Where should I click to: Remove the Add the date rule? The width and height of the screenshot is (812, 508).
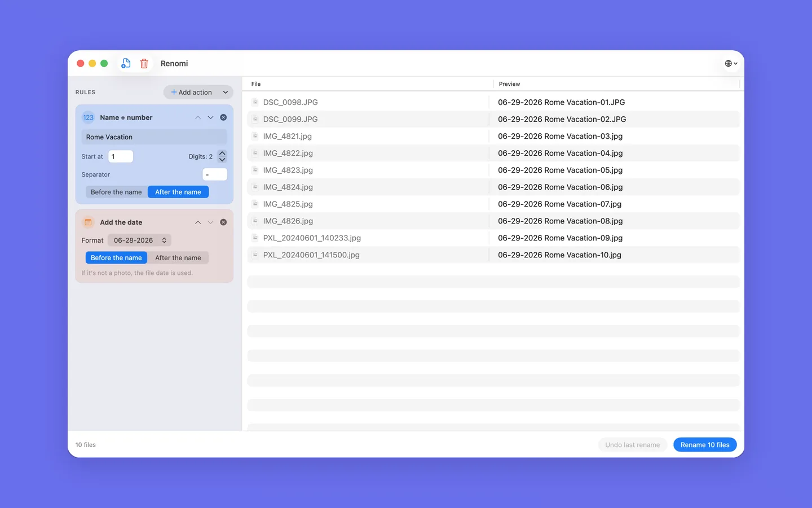(223, 222)
